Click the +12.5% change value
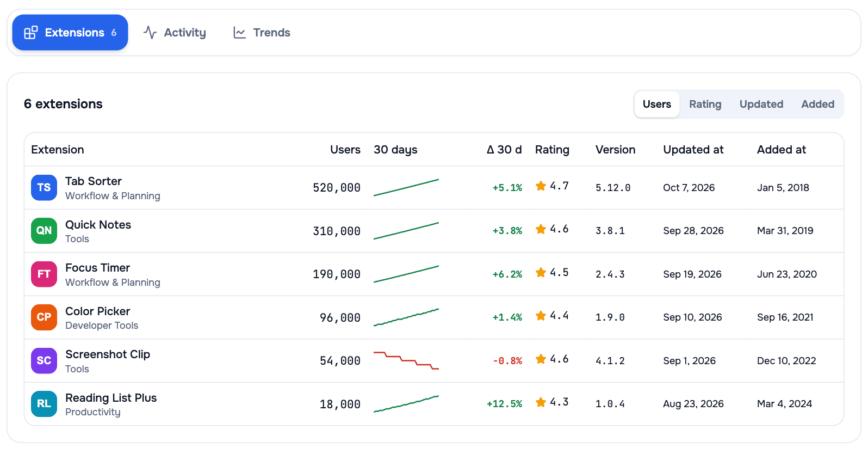This screenshot has width=868, height=454. click(504, 404)
